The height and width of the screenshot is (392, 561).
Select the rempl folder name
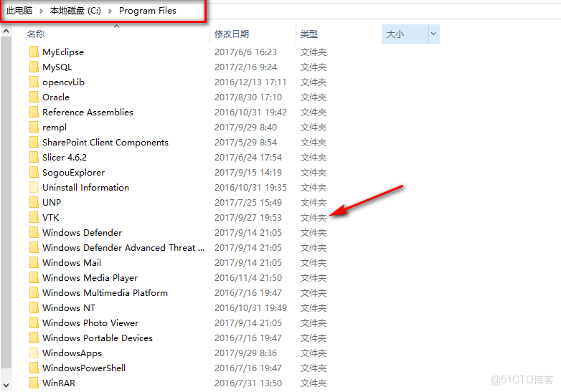pos(55,128)
